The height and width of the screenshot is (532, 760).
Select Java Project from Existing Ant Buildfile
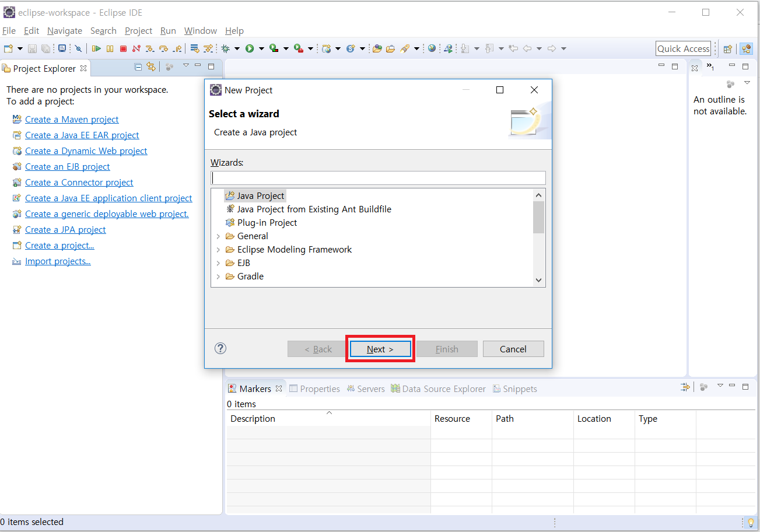point(309,209)
